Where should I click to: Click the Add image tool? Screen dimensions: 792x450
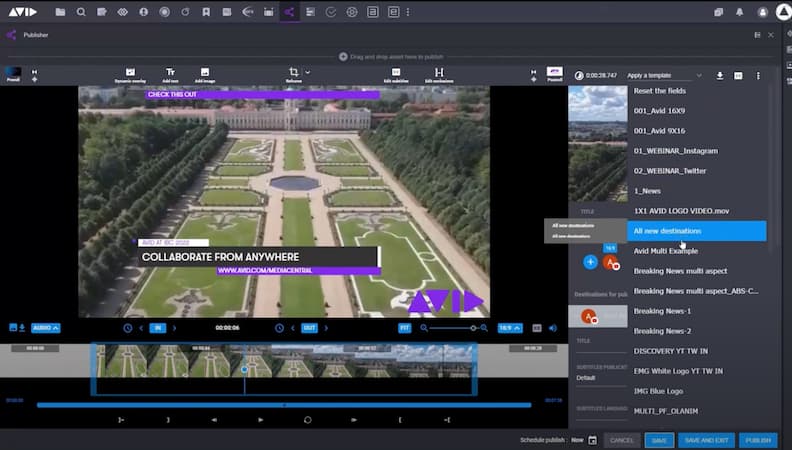click(x=204, y=74)
